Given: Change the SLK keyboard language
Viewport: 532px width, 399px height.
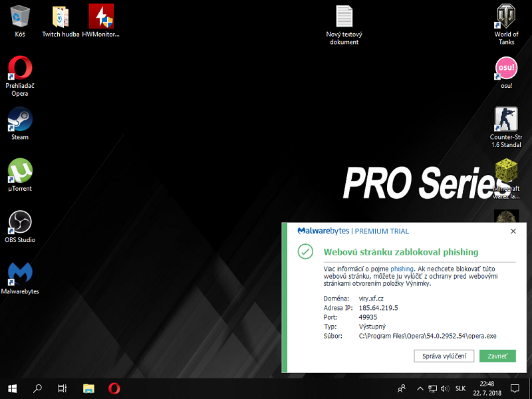Looking at the screenshot, I should [460, 388].
